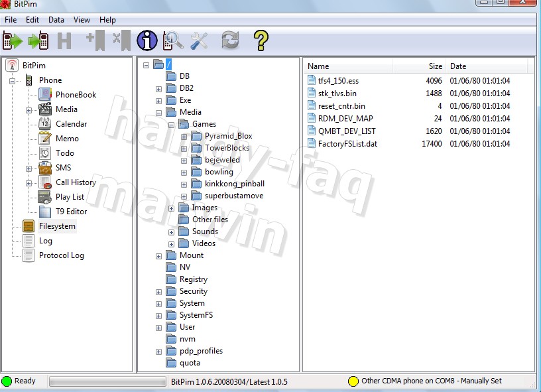Open the Help menu
The width and height of the screenshot is (541, 392).
(x=107, y=20)
